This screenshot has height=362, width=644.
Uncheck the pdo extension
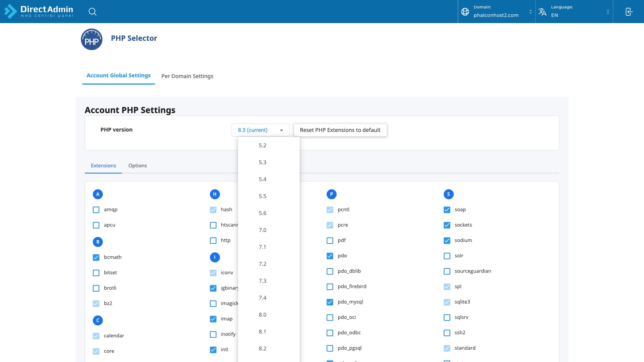(x=330, y=256)
